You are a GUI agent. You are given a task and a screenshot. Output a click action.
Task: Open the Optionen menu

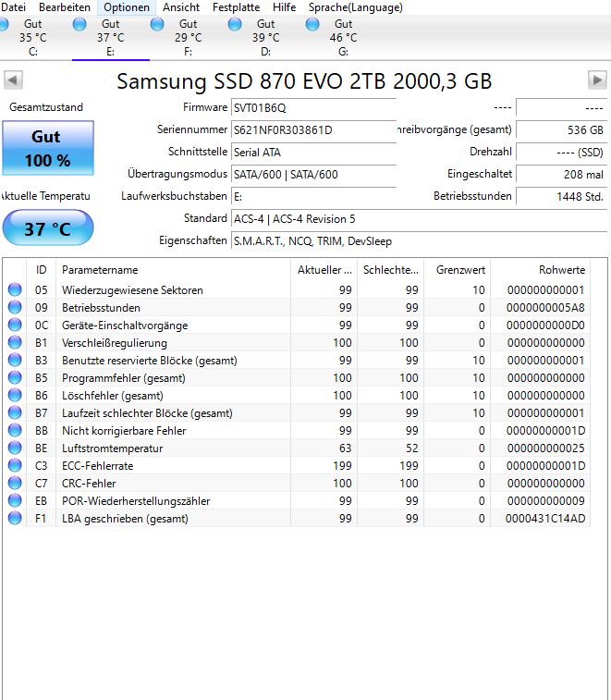pos(127,7)
